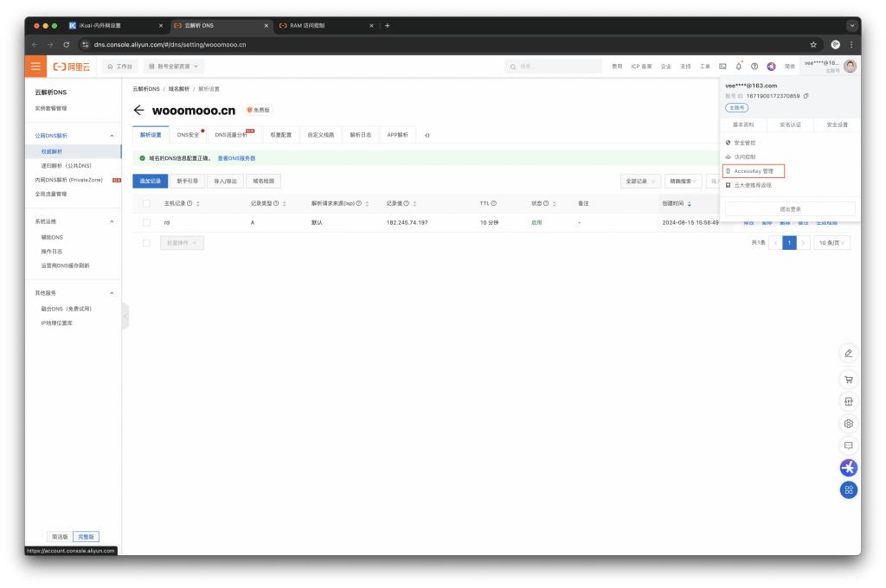Expand the 10 条/页 page size dropdown
886x588 pixels.
coord(831,243)
